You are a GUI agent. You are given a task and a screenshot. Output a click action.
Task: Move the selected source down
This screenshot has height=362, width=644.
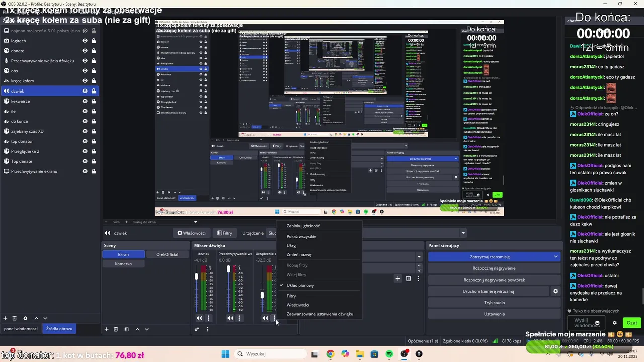point(45,318)
